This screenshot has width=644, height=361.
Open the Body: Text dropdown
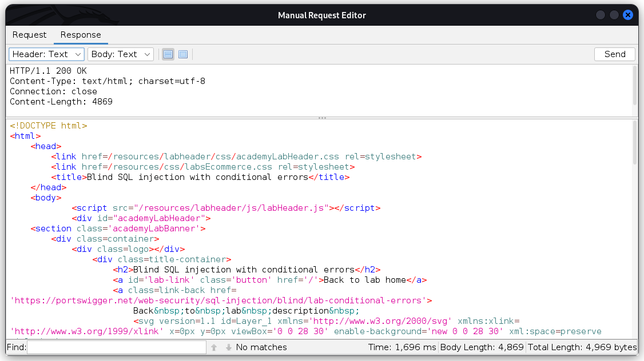pyautogui.click(x=121, y=54)
